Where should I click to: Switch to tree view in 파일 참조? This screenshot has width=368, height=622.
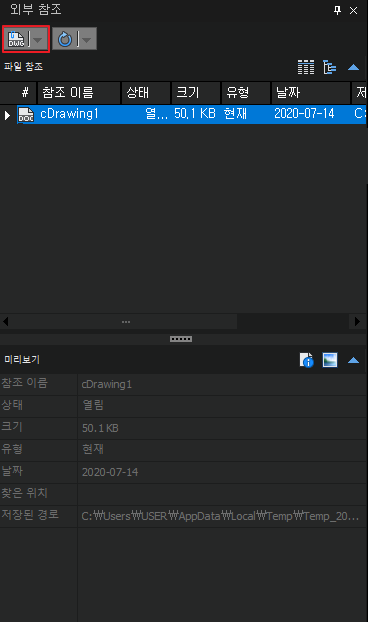tap(330, 67)
